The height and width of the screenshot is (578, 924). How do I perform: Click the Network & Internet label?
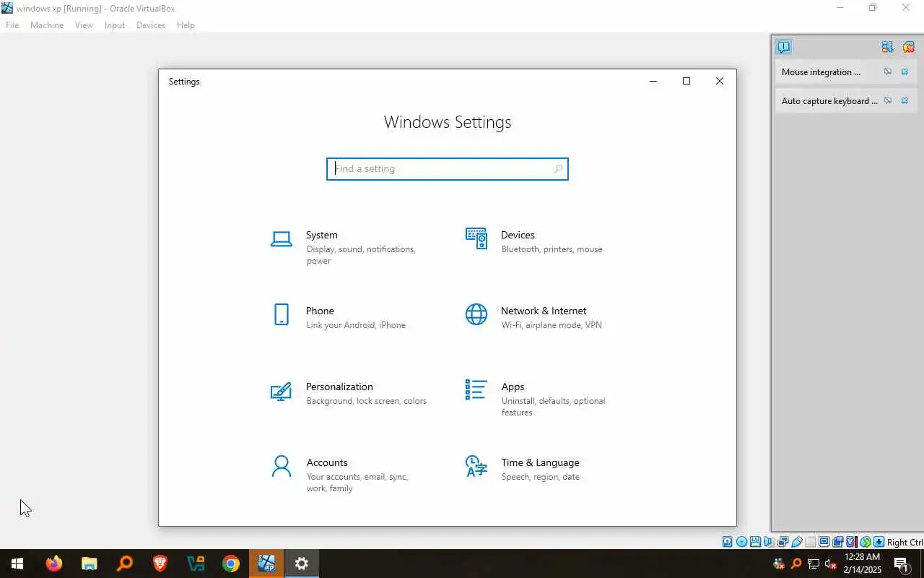[x=544, y=311]
